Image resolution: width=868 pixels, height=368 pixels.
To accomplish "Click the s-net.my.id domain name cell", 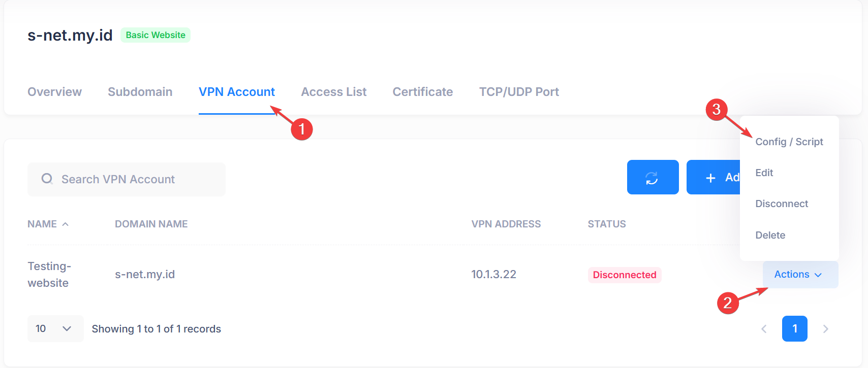I will [x=145, y=274].
